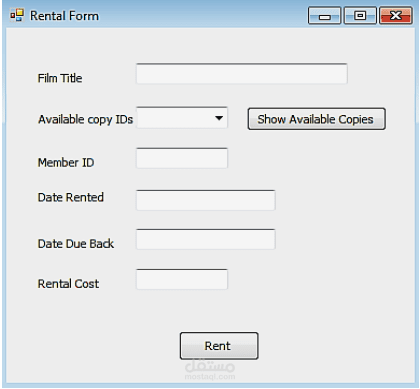Maximize the Rental Form window
The height and width of the screenshot is (389, 420).
[360, 15]
